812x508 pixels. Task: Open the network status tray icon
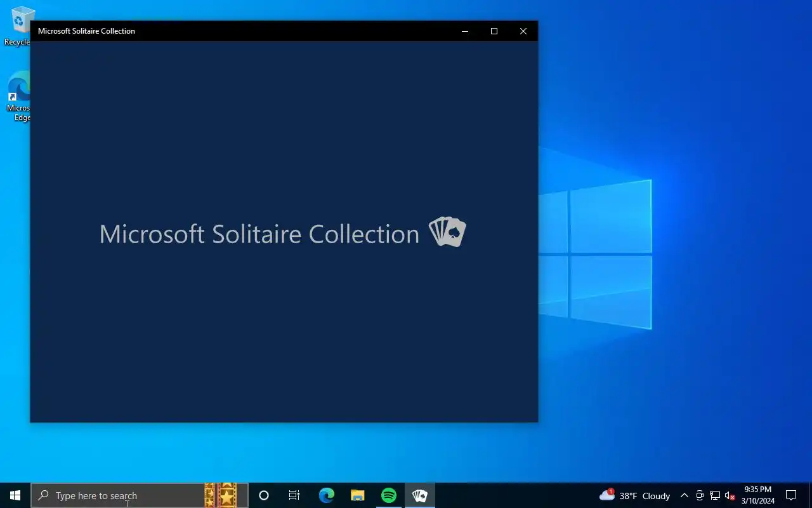[715, 495]
